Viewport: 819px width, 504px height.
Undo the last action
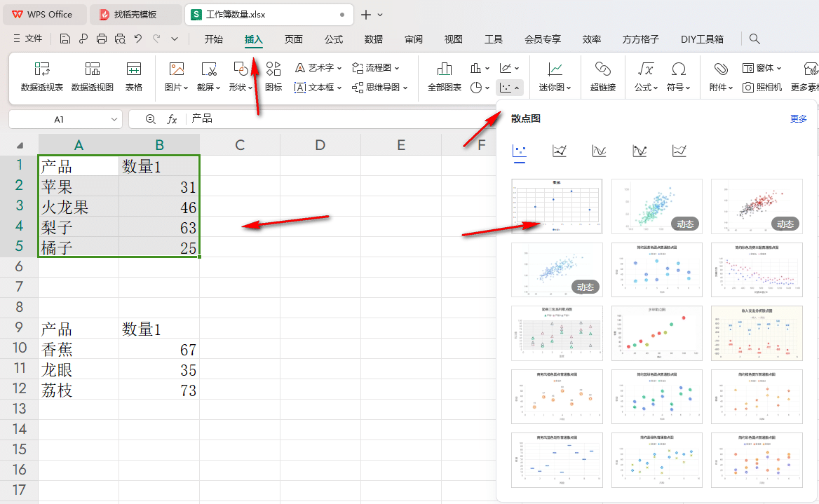pyautogui.click(x=138, y=39)
